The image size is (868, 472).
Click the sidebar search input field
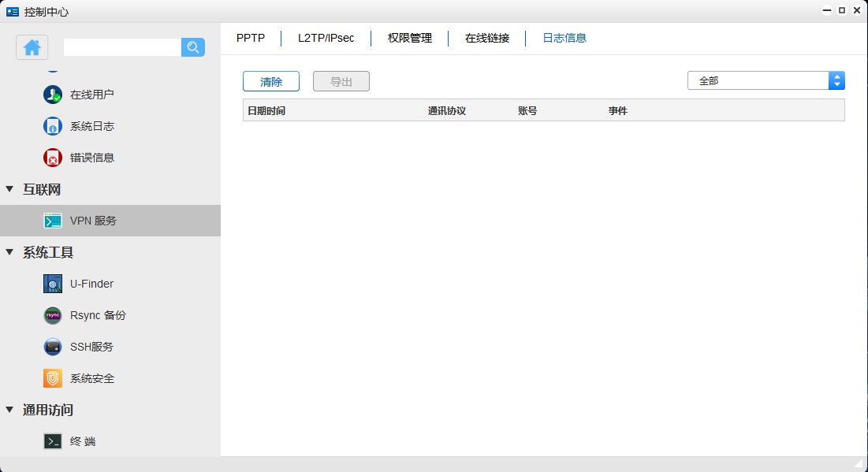(x=122, y=47)
